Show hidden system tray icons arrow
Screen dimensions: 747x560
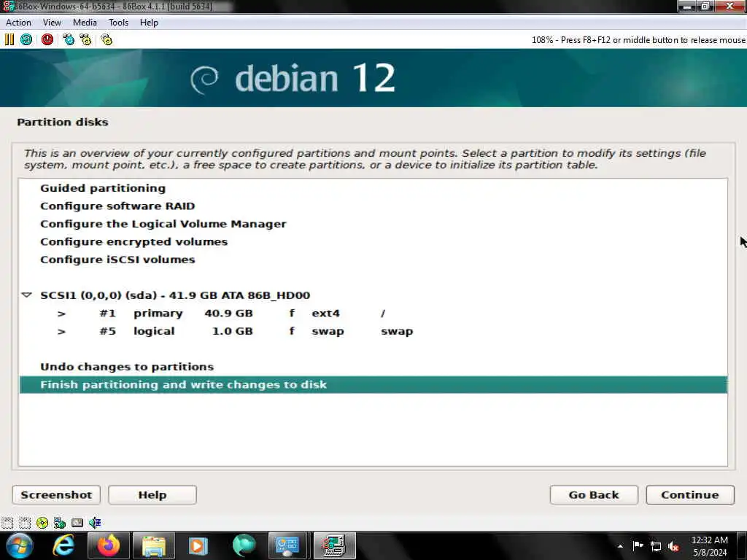pyautogui.click(x=620, y=546)
